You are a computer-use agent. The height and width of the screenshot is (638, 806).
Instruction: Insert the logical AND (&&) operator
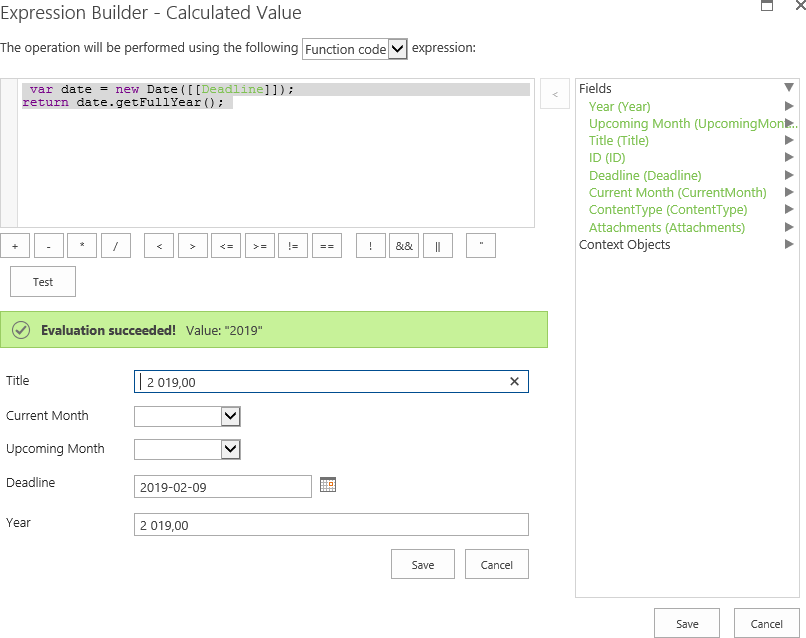click(x=404, y=246)
